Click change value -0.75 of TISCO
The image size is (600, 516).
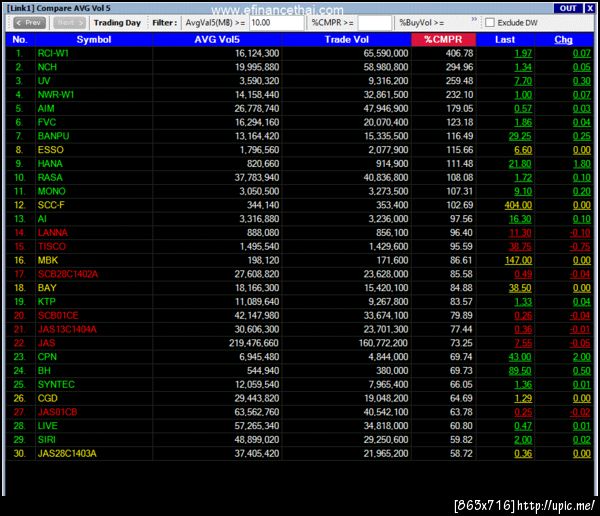pyautogui.click(x=580, y=247)
